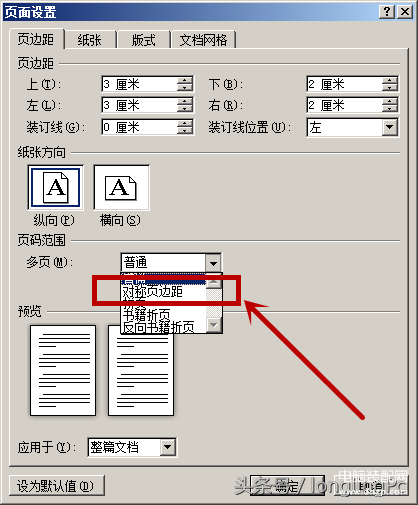Open the 应用于 dropdown
This screenshot has width=418, height=505.
(x=167, y=447)
